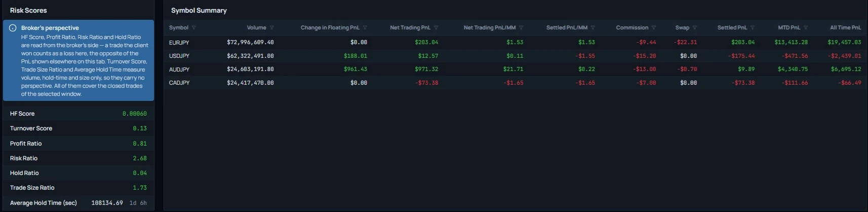Viewport: 868px width, 212px height.
Task: Sort by Change in Floating PnL header
Action: pos(330,28)
